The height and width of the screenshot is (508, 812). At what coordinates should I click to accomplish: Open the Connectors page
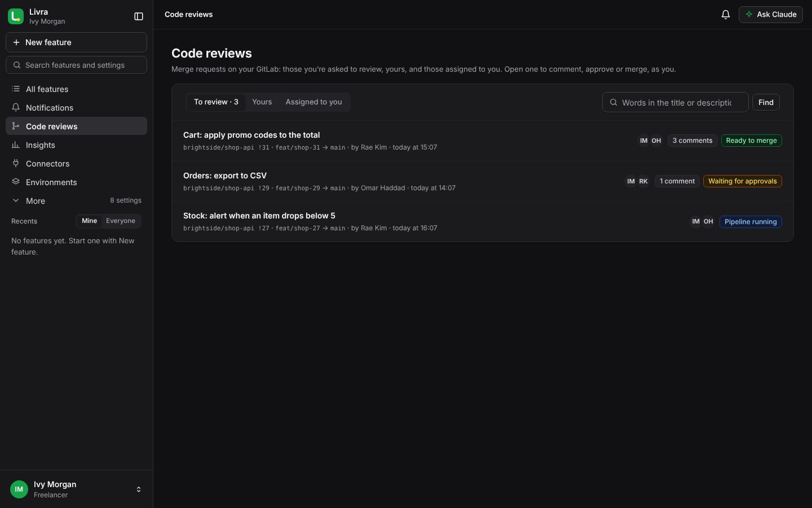(76, 164)
